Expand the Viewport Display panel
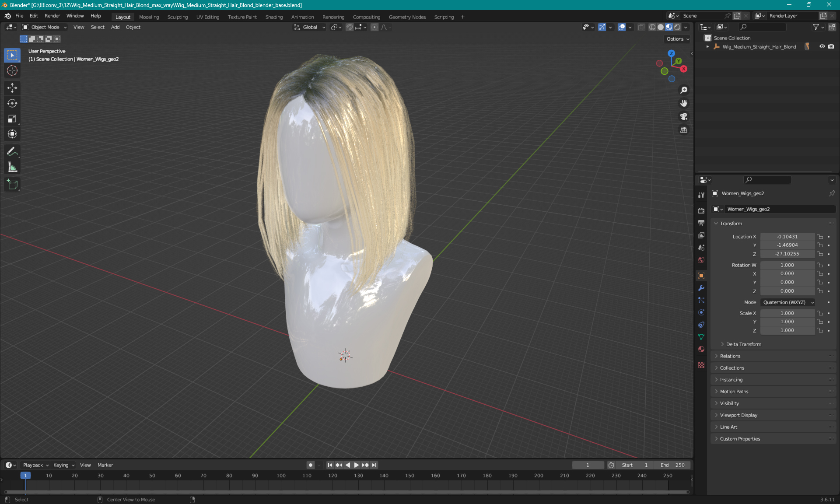The height and width of the screenshot is (504, 840). point(738,415)
